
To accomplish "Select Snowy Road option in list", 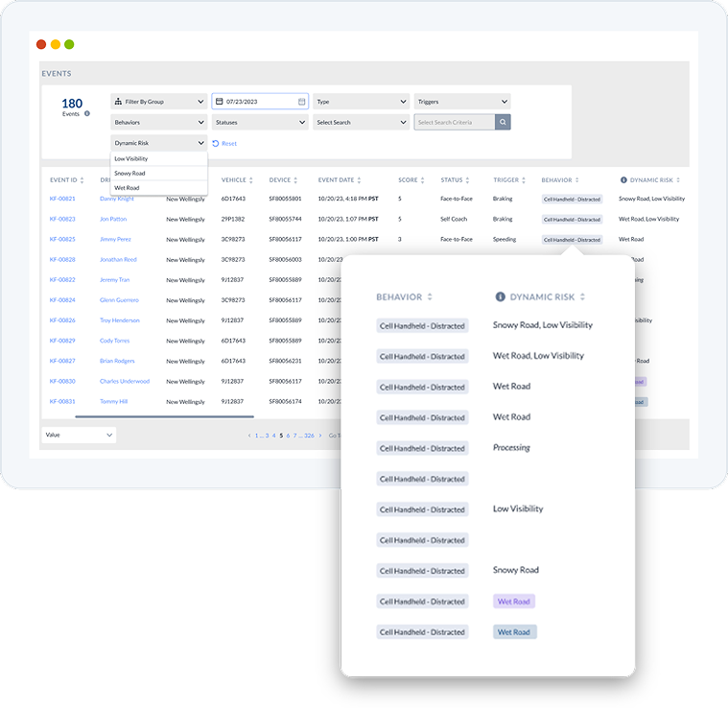I will 159,174.
